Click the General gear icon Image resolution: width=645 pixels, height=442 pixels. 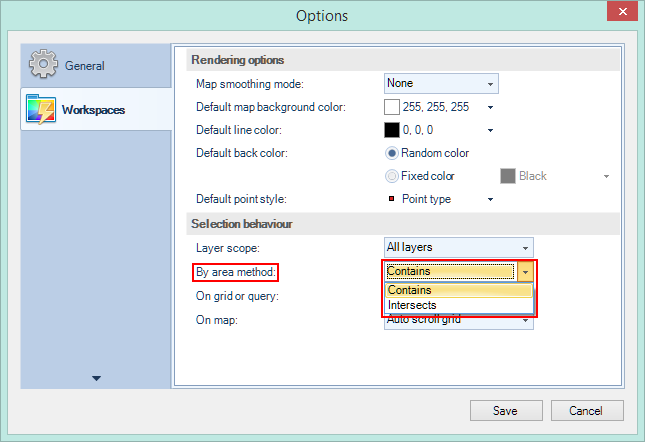[44, 66]
